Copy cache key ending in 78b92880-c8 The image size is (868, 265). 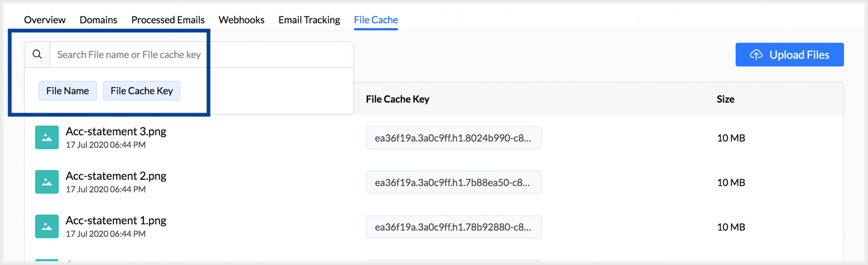(454, 227)
